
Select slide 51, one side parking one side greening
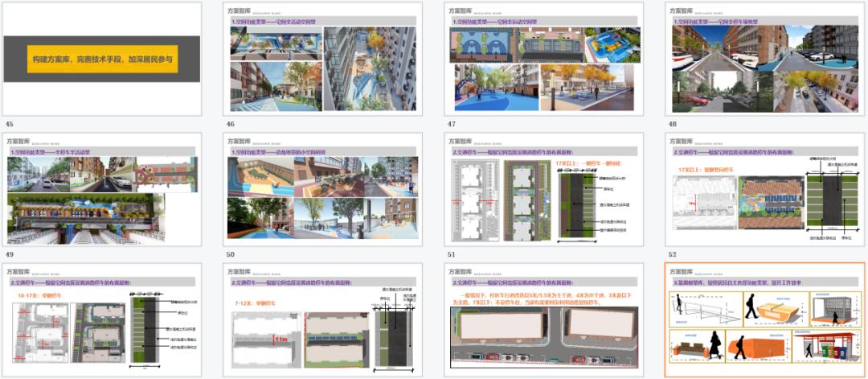[543, 189]
